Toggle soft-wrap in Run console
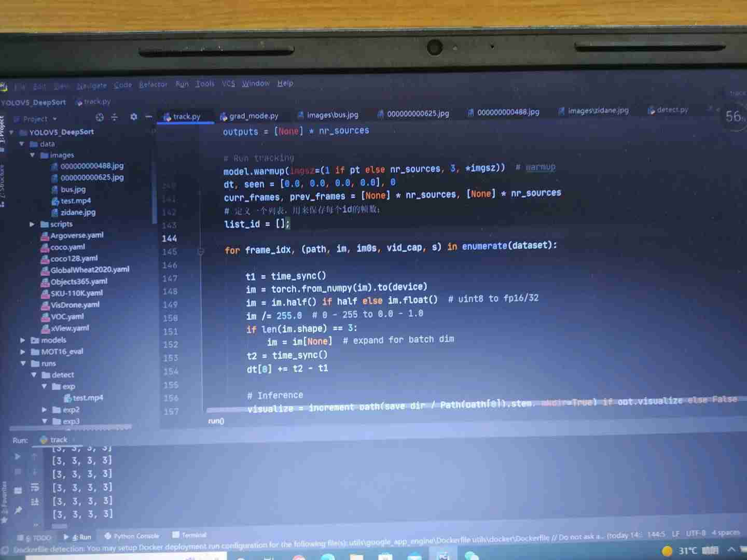 coord(35,487)
